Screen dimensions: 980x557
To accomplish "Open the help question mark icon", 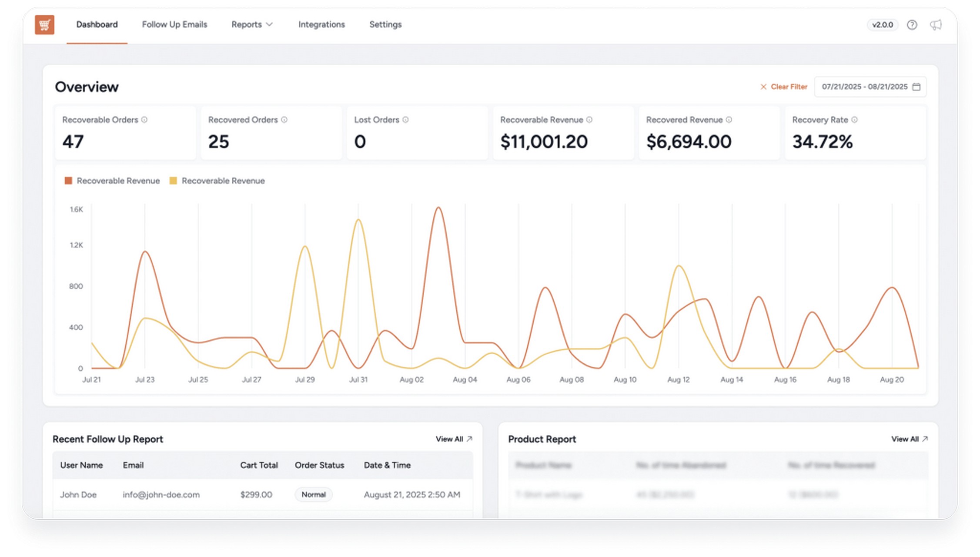I will pyautogui.click(x=912, y=25).
